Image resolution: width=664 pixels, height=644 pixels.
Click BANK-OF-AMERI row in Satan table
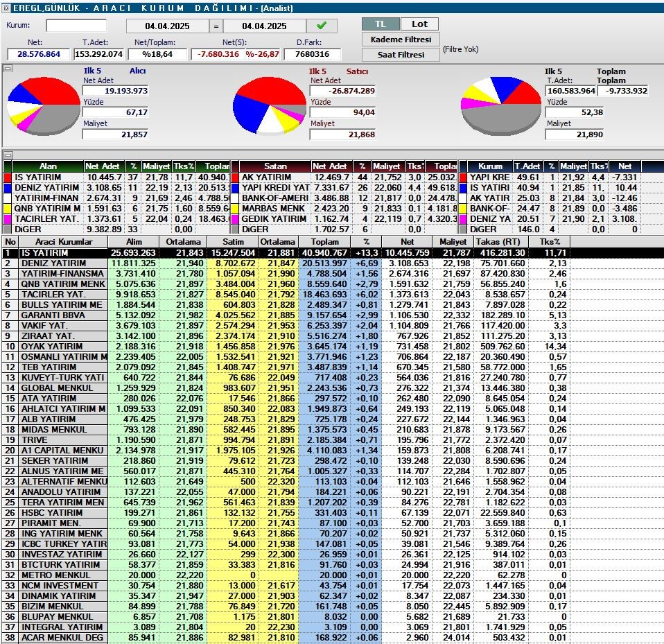pyautogui.click(x=344, y=198)
